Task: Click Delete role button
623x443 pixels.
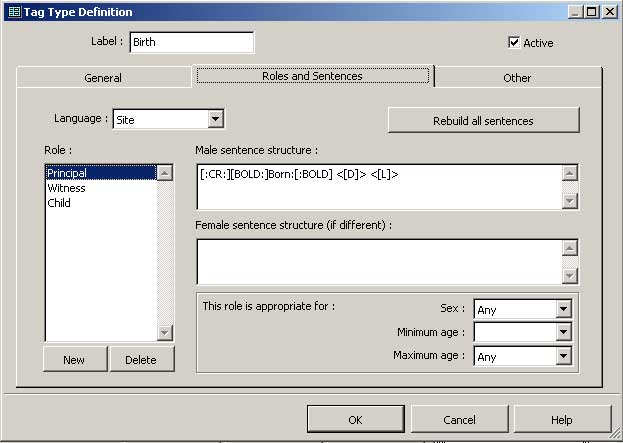Action: click(141, 360)
